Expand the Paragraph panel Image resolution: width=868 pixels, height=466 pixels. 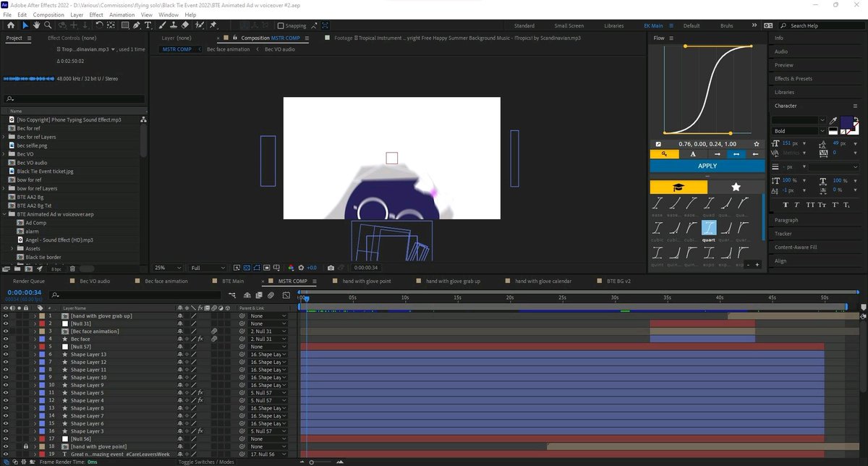(x=786, y=220)
